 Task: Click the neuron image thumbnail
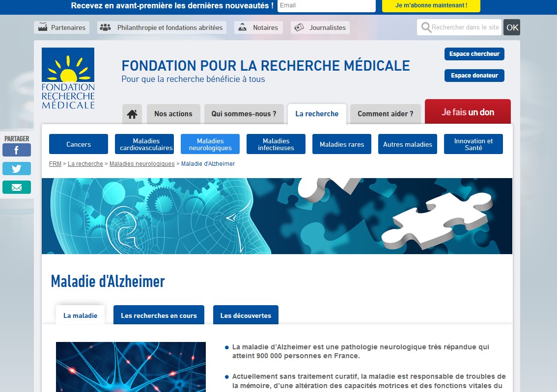131,367
